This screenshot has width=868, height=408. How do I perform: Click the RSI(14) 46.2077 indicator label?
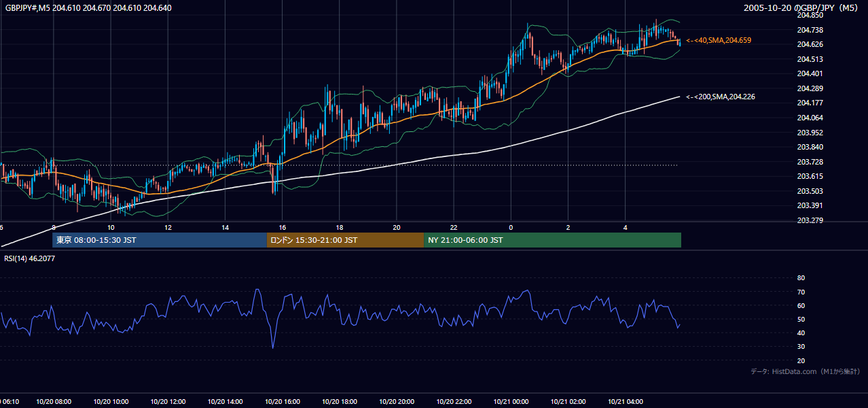pyautogui.click(x=30, y=259)
